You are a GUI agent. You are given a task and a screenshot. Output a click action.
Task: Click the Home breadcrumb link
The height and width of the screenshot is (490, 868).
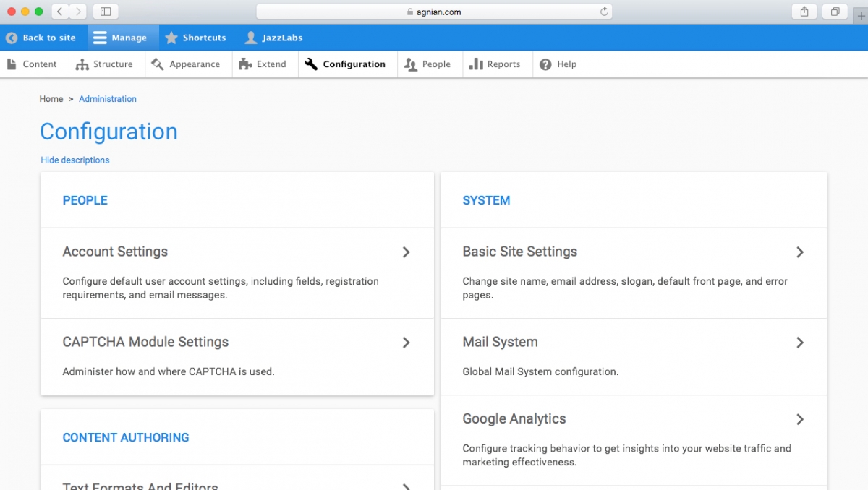coord(51,99)
